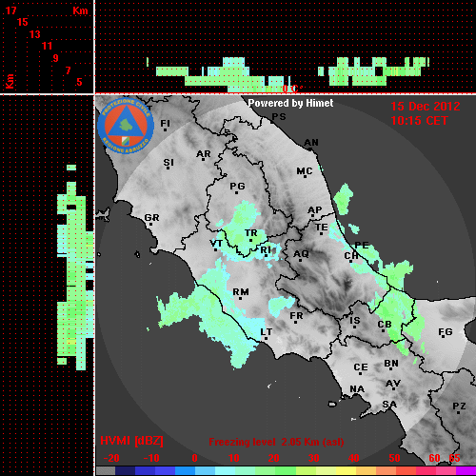
Task: Click the AN city label
Action: tap(311, 143)
